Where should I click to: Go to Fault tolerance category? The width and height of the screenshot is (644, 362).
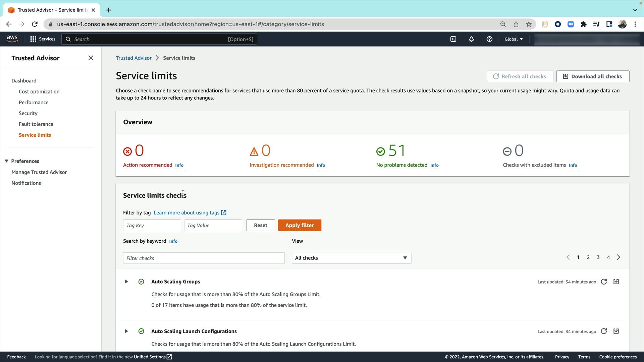pos(36,124)
